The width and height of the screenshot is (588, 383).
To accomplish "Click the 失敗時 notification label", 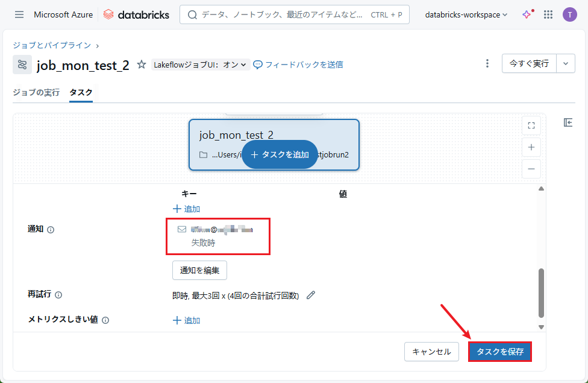I will pos(203,243).
